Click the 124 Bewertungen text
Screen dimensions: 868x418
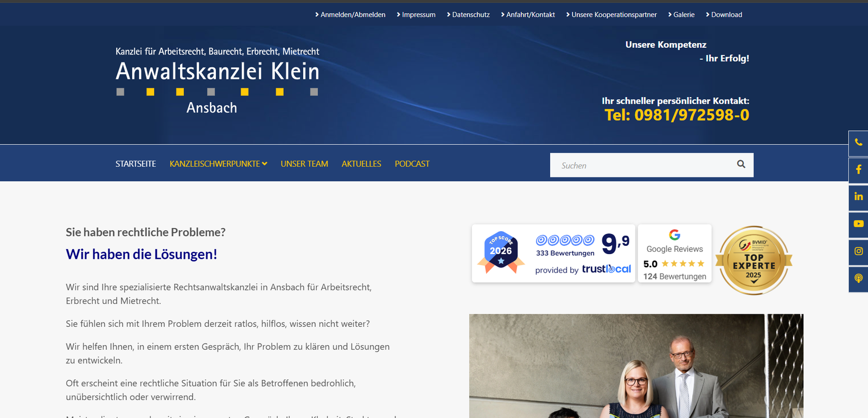pyautogui.click(x=675, y=276)
